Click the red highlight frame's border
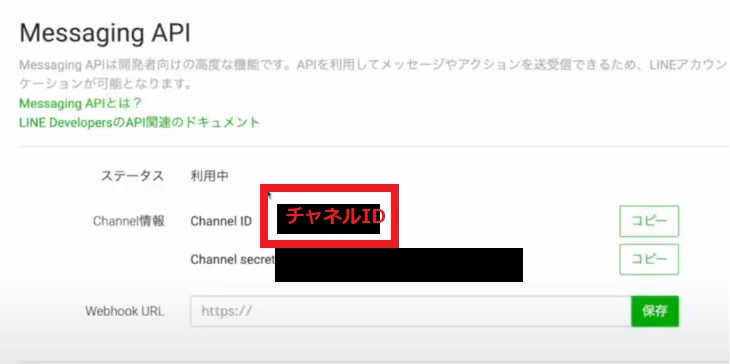The image size is (730, 364). 329,187
